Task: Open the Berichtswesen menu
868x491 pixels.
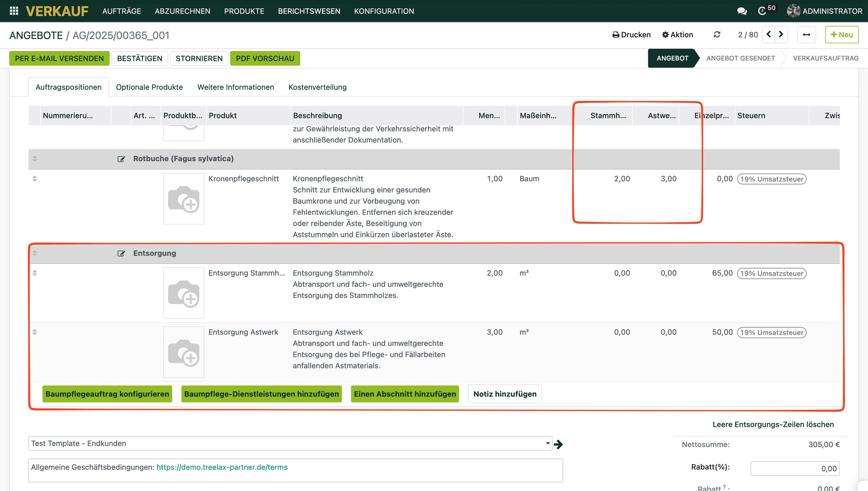Action: point(309,11)
